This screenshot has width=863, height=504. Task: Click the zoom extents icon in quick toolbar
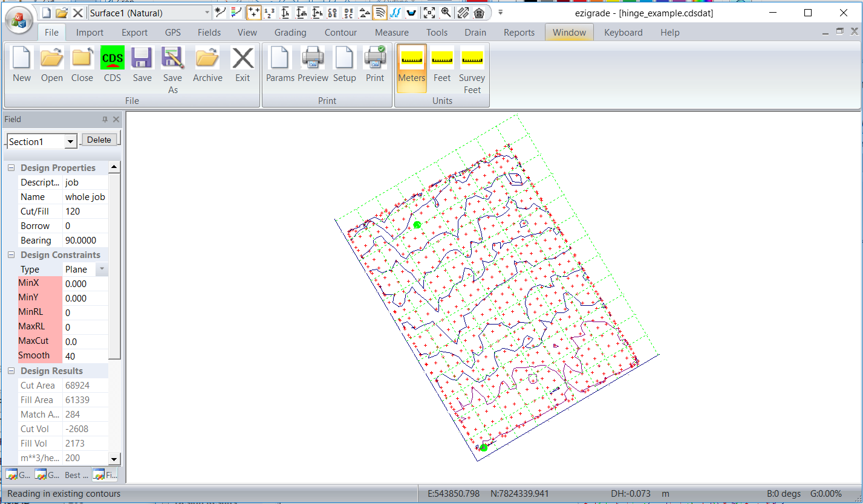click(x=429, y=12)
